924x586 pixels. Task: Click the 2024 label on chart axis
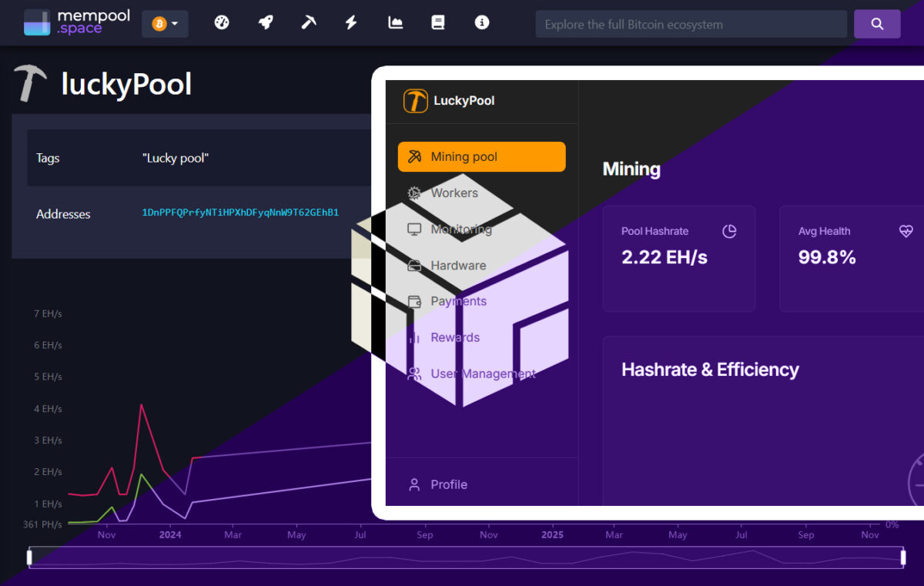170,534
